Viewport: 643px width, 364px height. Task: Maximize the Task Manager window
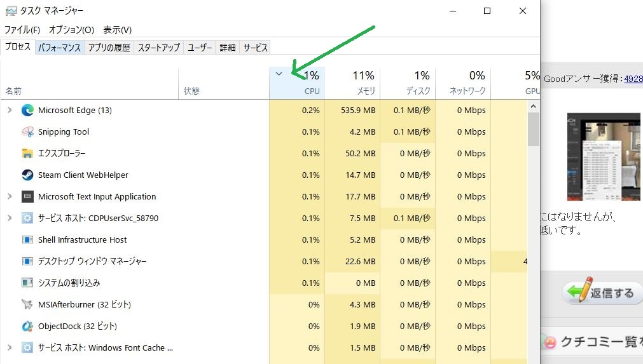tap(487, 11)
